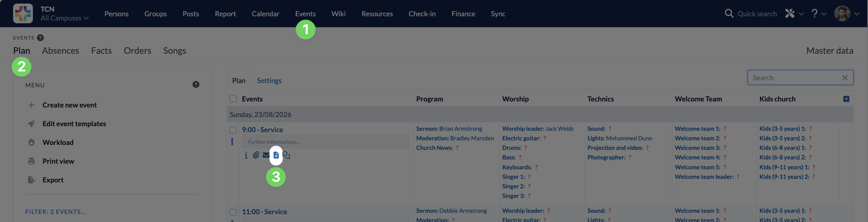Viewport: 868px width, 222px height.
Task: Open the user avatar dropdown menu
Action: pyautogui.click(x=847, y=13)
